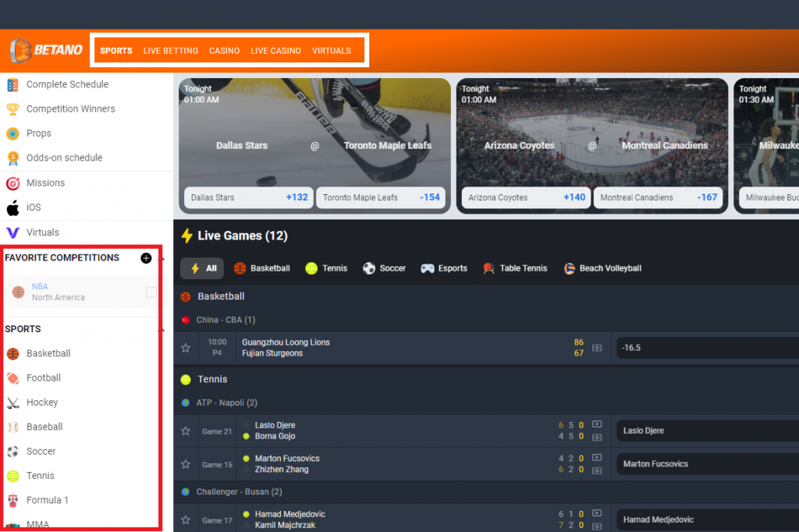
Task: Open the Complete Schedule calendar icon
Action: [x=12, y=84]
